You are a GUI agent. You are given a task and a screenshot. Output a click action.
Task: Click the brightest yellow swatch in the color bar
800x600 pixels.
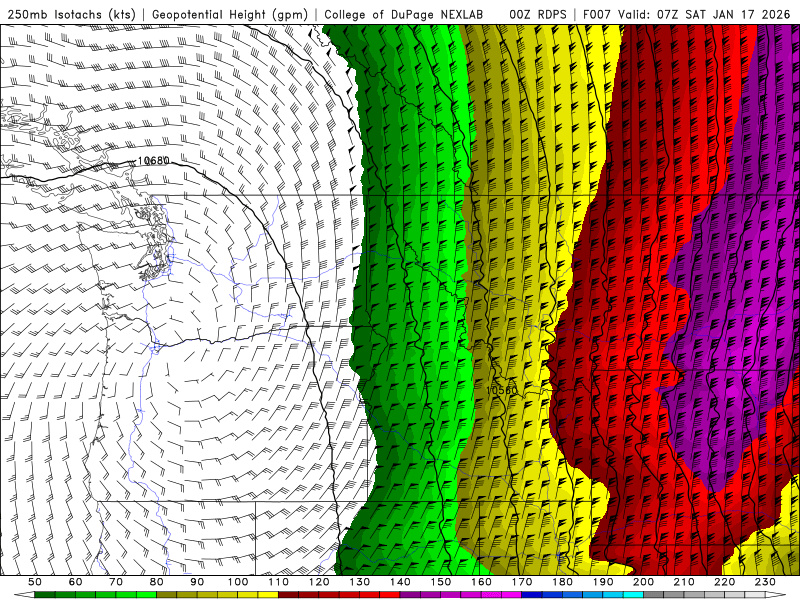(x=268, y=594)
